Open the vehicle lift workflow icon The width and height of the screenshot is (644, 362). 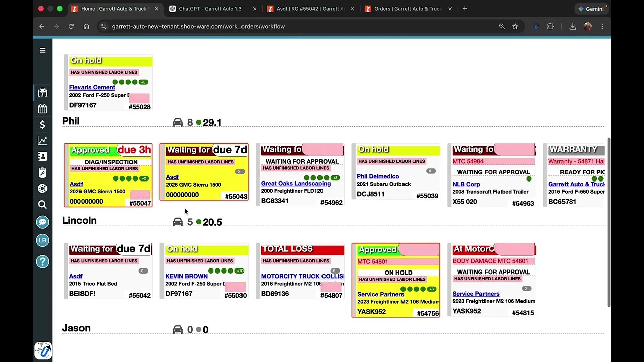[42, 93]
